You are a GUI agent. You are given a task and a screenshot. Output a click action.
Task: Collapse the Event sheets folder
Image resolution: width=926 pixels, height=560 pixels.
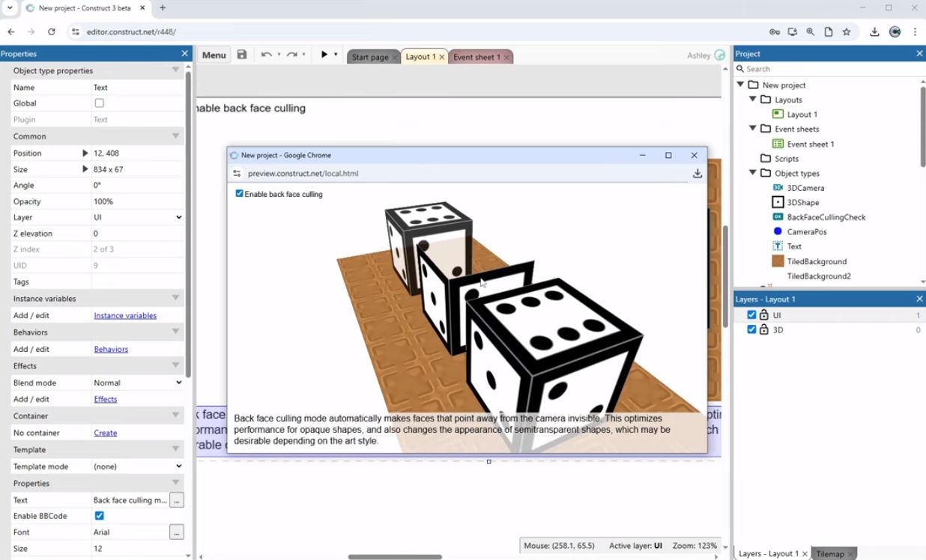click(x=753, y=129)
